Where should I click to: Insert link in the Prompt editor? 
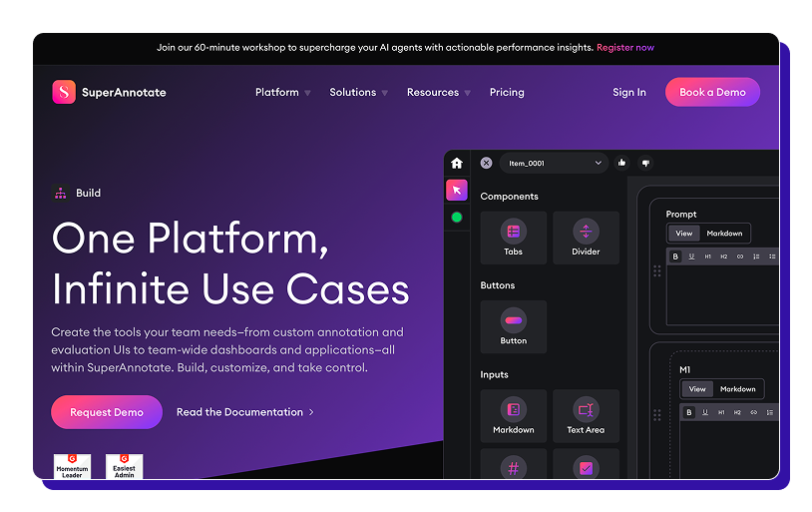pyautogui.click(x=740, y=256)
